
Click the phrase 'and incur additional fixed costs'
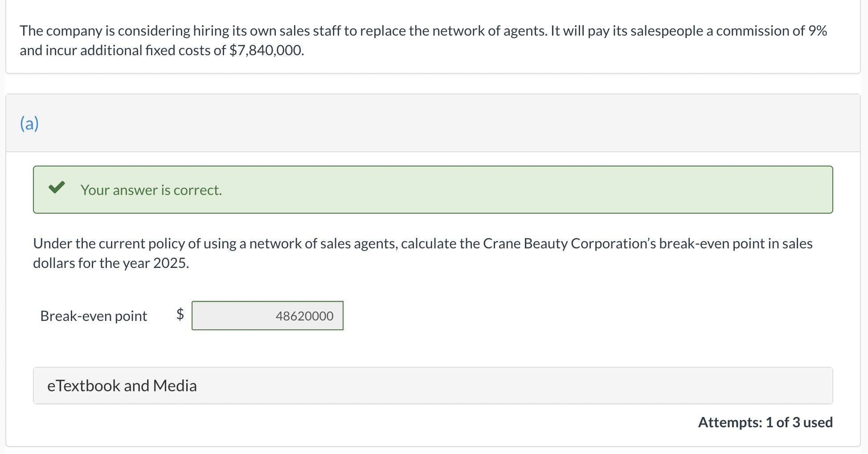(123, 50)
